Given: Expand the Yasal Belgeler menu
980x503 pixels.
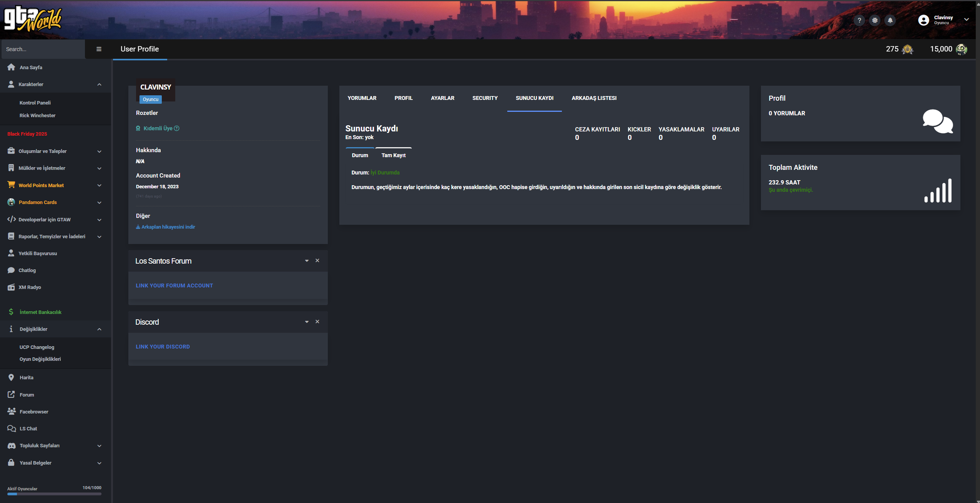Looking at the screenshot, I should click(100, 463).
